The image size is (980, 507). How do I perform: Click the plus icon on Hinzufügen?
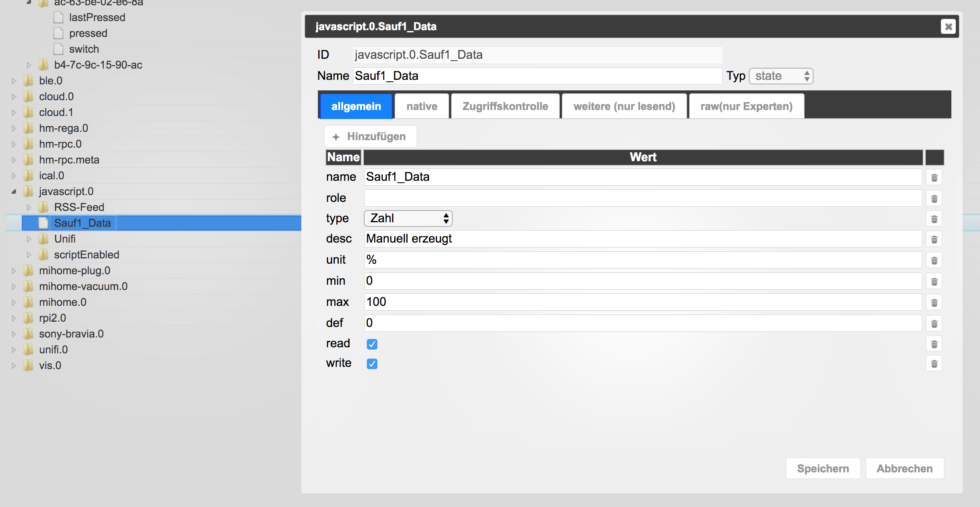coord(336,137)
